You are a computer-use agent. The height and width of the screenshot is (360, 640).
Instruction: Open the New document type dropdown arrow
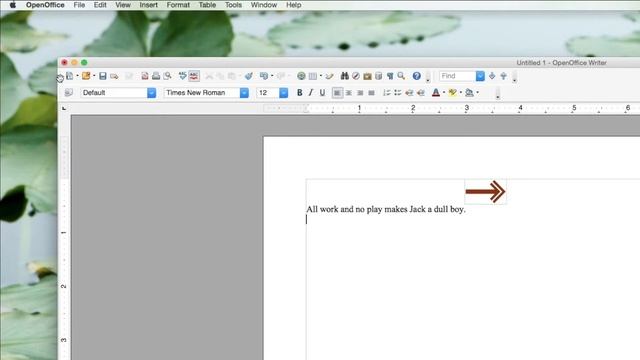pyautogui.click(x=77, y=76)
